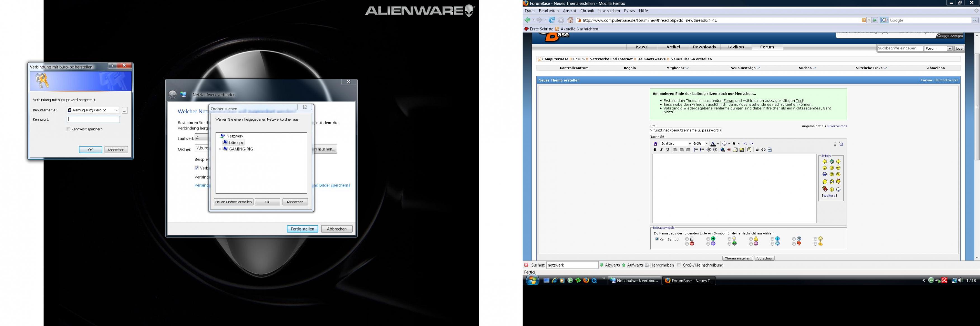980x326 pixels.
Task: Click the insert image icon
Action: tap(742, 150)
